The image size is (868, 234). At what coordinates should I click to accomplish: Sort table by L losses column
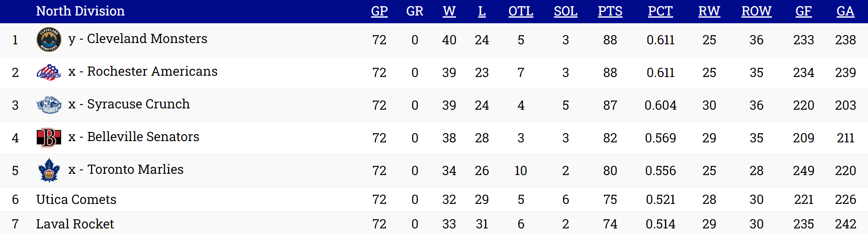pyautogui.click(x=482, y=11)
